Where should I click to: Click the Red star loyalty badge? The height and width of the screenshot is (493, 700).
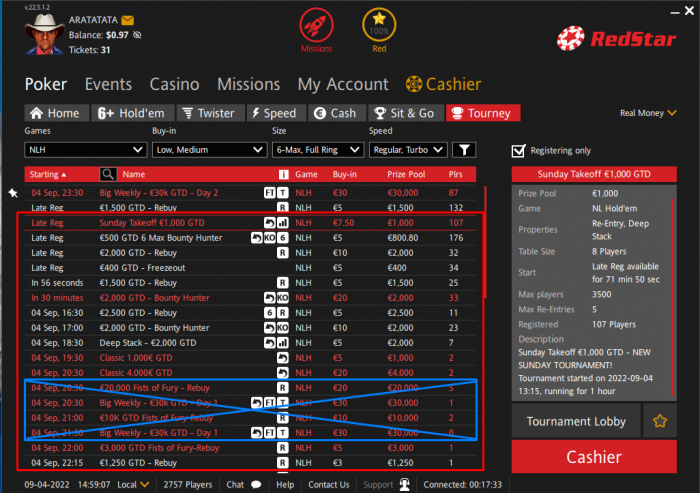tap(379, 25)
